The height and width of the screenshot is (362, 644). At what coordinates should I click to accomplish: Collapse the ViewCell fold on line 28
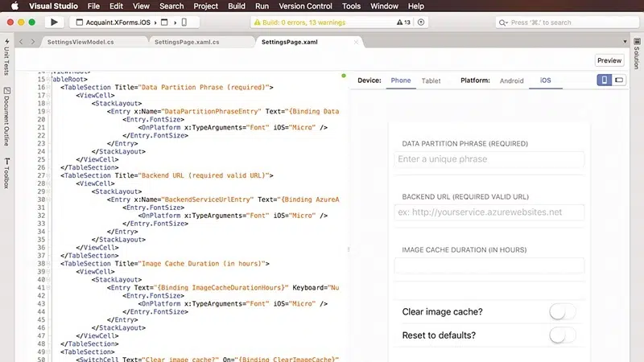click(x=48, y=183)
